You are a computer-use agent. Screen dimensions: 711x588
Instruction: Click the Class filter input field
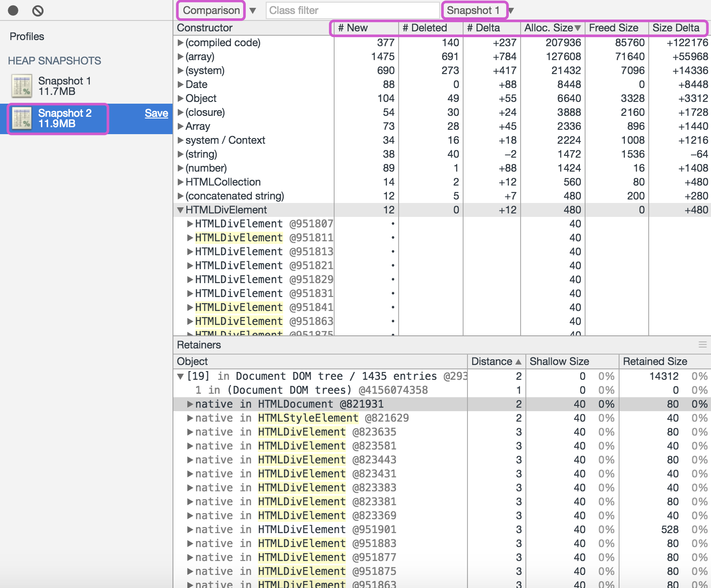pyautogui.click(x=352, y=10)
